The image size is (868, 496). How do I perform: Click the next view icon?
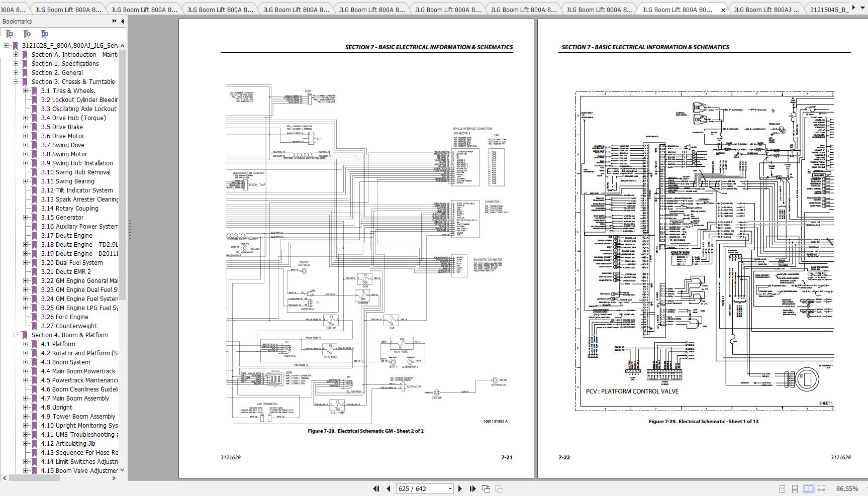(x=499, y=488)
